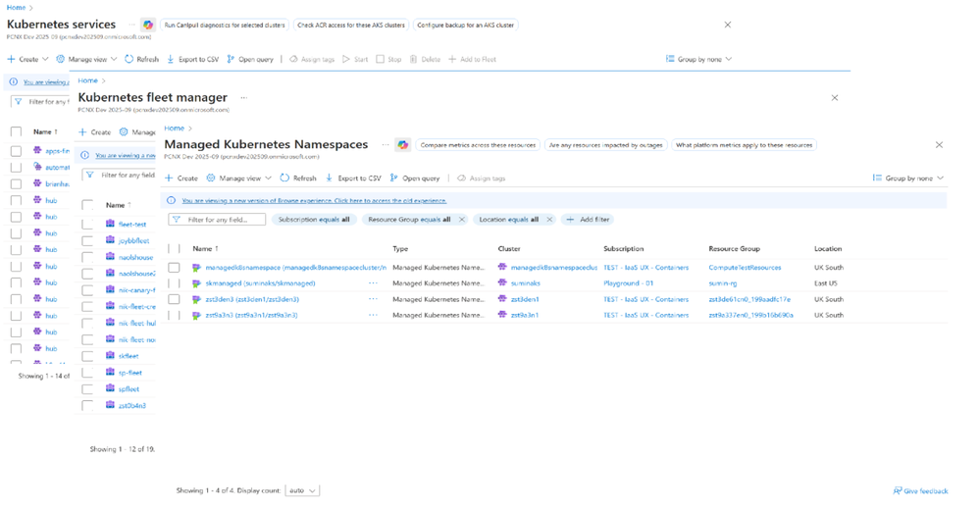Click the Start cluster button
The image size is (980, 510).
(x=355, y=60)
